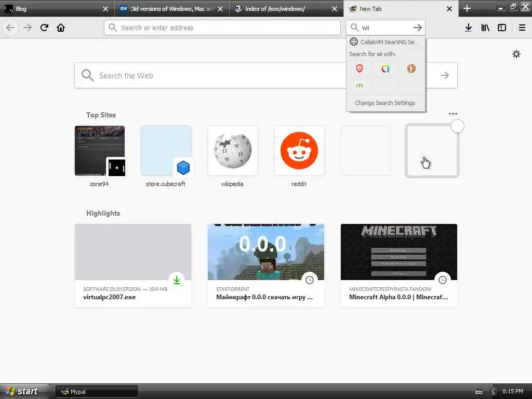532x399 pixels.
Task: Toggle the sidebar icon in the toolbar
Action: point(502,28)
